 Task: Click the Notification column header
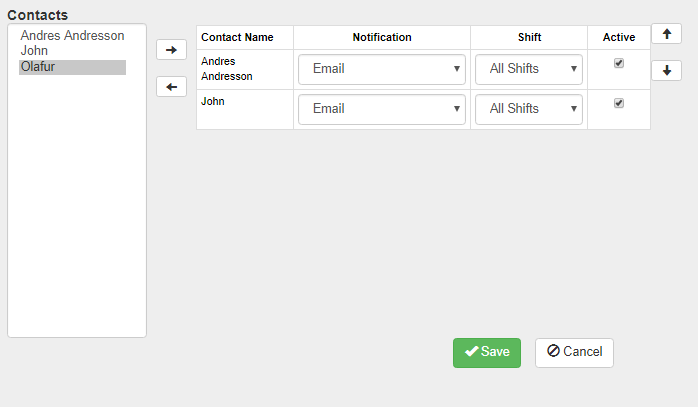[x=382, y=38]
